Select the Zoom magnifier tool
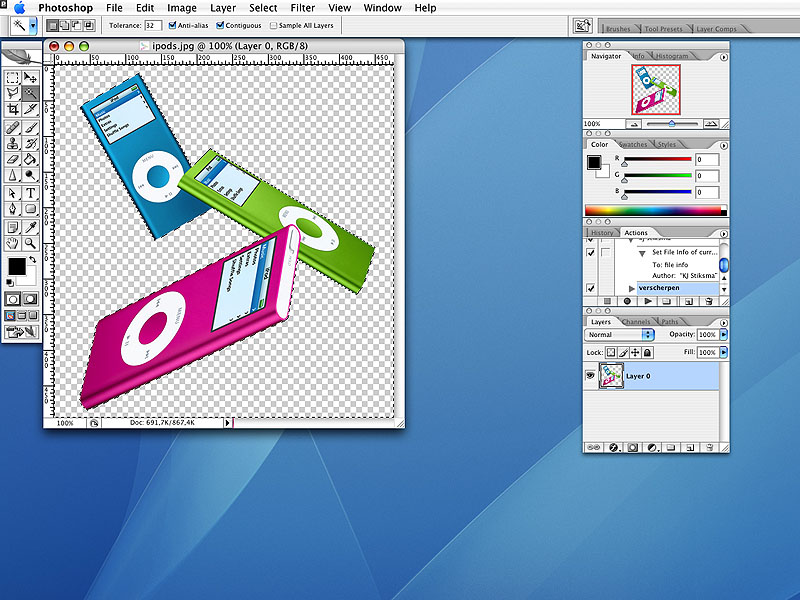 point(31,243)
